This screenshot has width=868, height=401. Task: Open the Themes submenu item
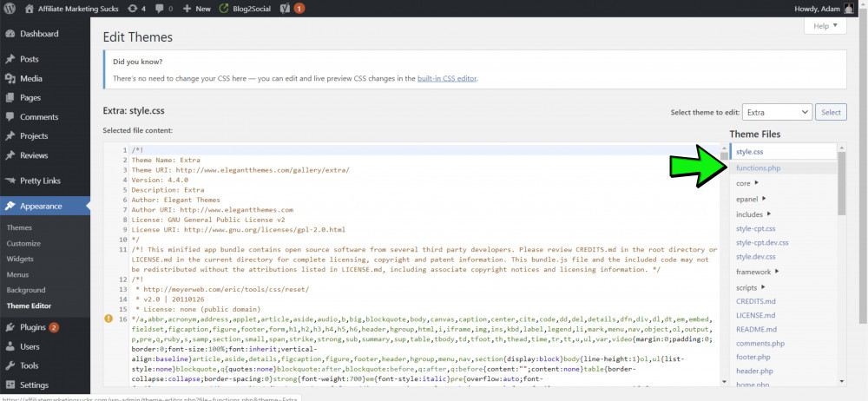19,227
